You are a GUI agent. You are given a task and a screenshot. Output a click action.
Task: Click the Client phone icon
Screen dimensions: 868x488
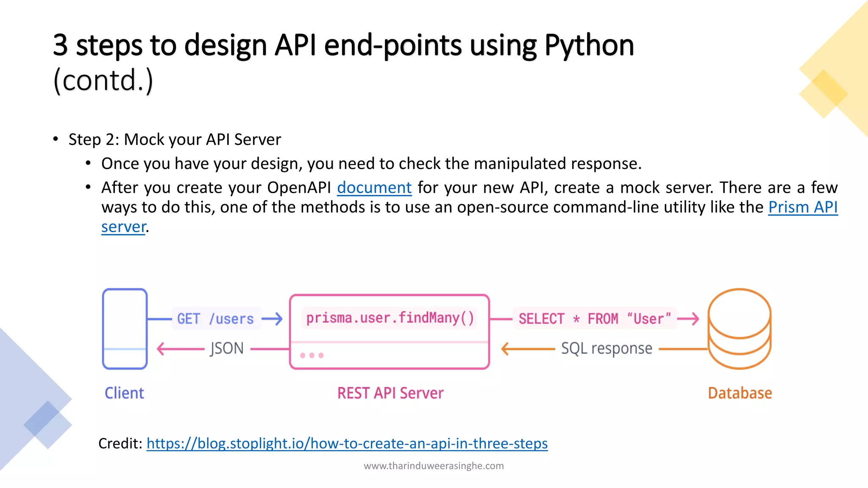[x=125, y=329]
